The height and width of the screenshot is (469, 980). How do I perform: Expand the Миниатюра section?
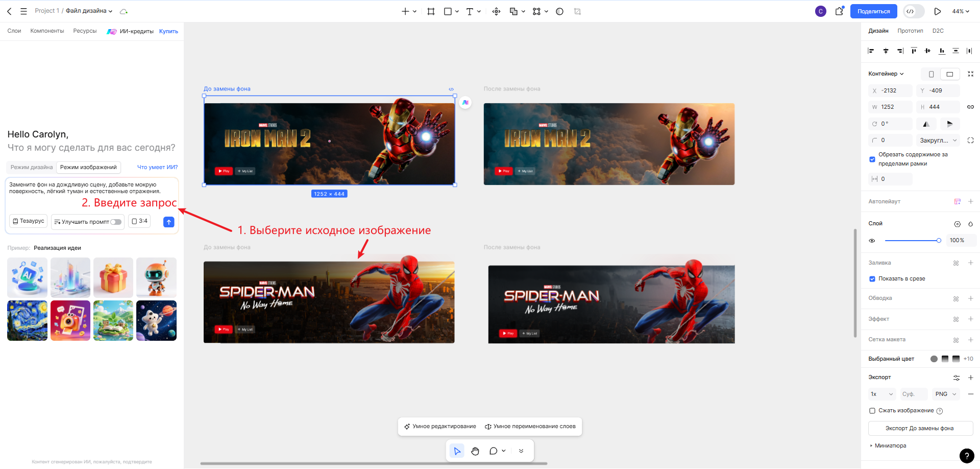pos(888,445)
